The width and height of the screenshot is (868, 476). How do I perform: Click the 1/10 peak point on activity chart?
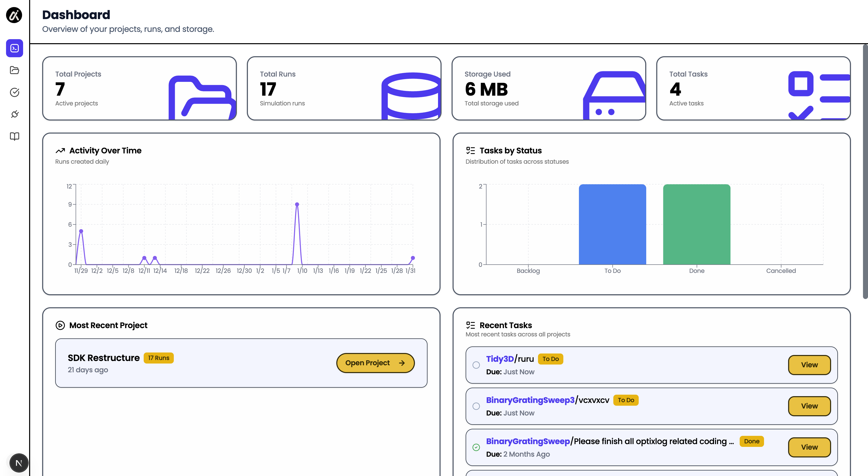click(297, 204)
